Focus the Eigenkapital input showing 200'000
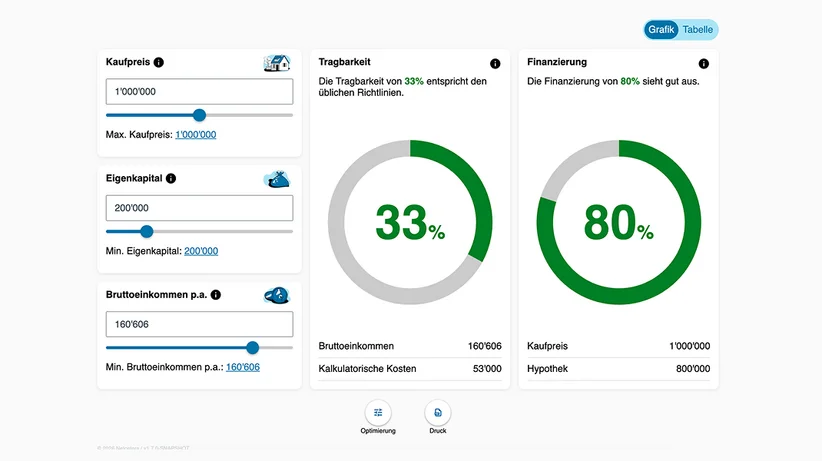This screenshot has width=822, height=461. point(199,208)
